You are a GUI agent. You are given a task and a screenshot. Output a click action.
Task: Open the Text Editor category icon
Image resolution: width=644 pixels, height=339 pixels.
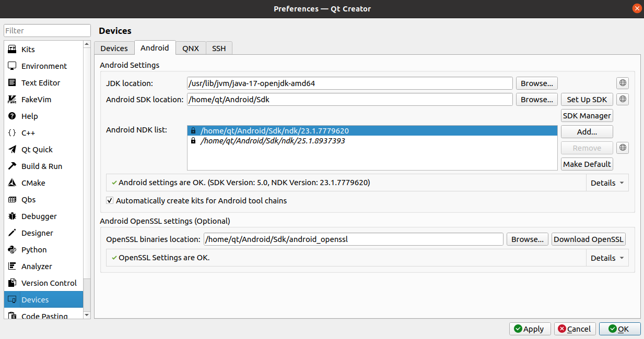(x=12, y=83)
